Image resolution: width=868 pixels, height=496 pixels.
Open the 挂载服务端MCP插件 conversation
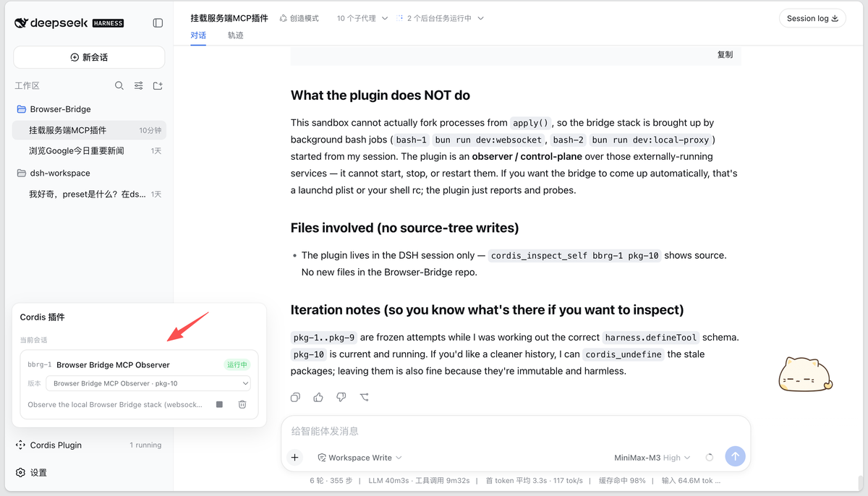pyautogui.click(x=89, y=130)
